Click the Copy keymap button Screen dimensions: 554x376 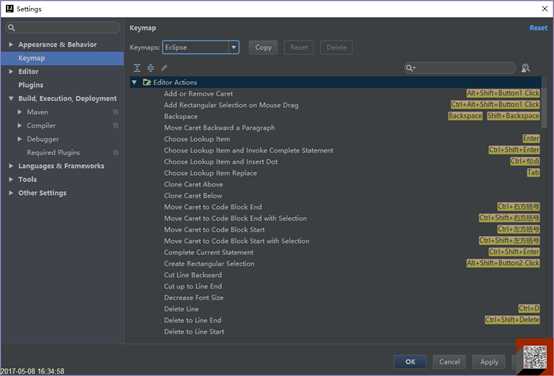coord(263,47)
